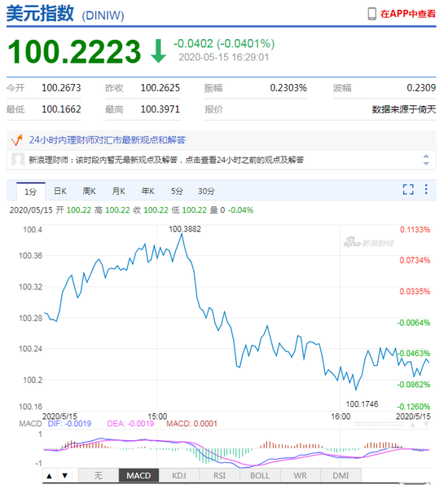Click the advisor avatar thumbnail

click(18, 160)
